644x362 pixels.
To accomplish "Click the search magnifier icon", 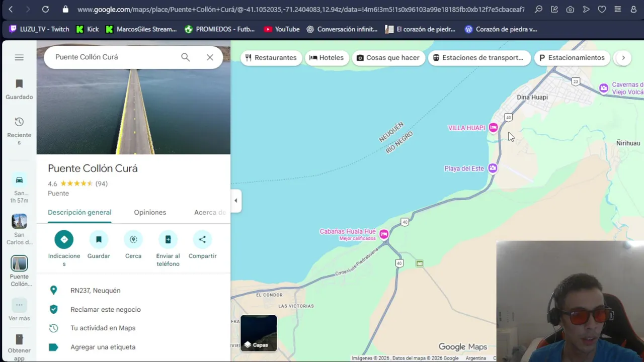I will coord(186,57).
